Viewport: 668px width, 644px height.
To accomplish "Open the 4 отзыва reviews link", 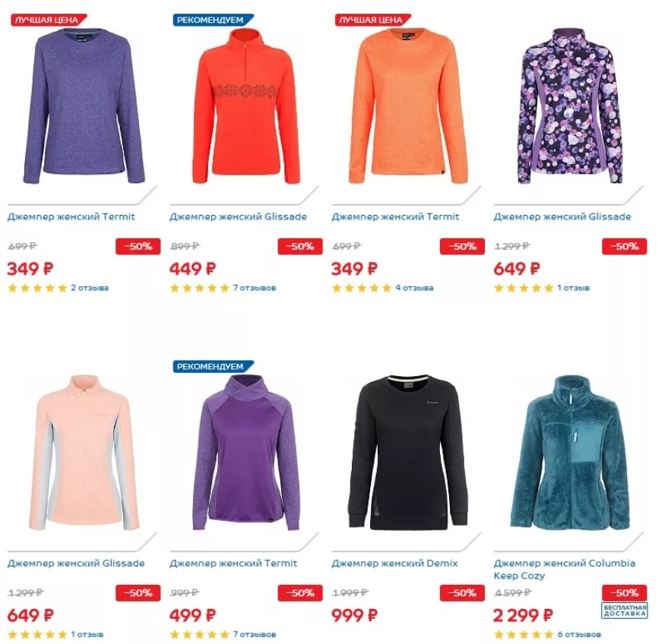I will [x=414, y=288].
